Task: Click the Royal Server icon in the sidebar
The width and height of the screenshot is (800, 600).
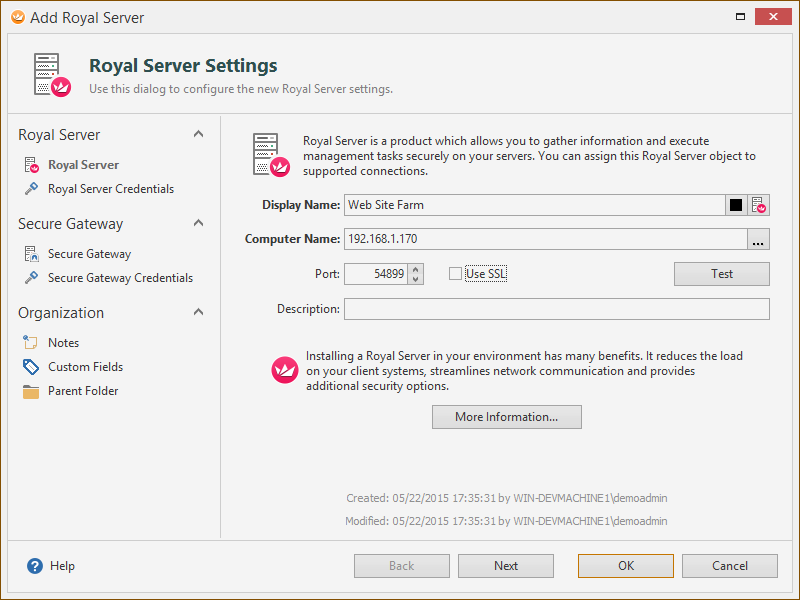Action: click(x=32, y=165)
